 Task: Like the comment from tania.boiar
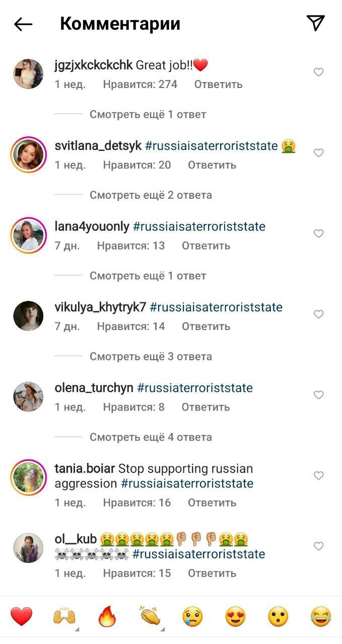point(318,475)
